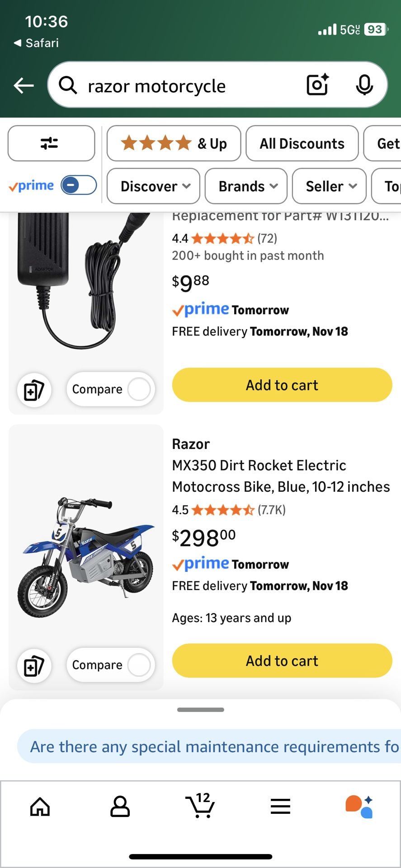401x868 pixels.
Task: Expand the Brands dropdown
Action: click(246, 186)
